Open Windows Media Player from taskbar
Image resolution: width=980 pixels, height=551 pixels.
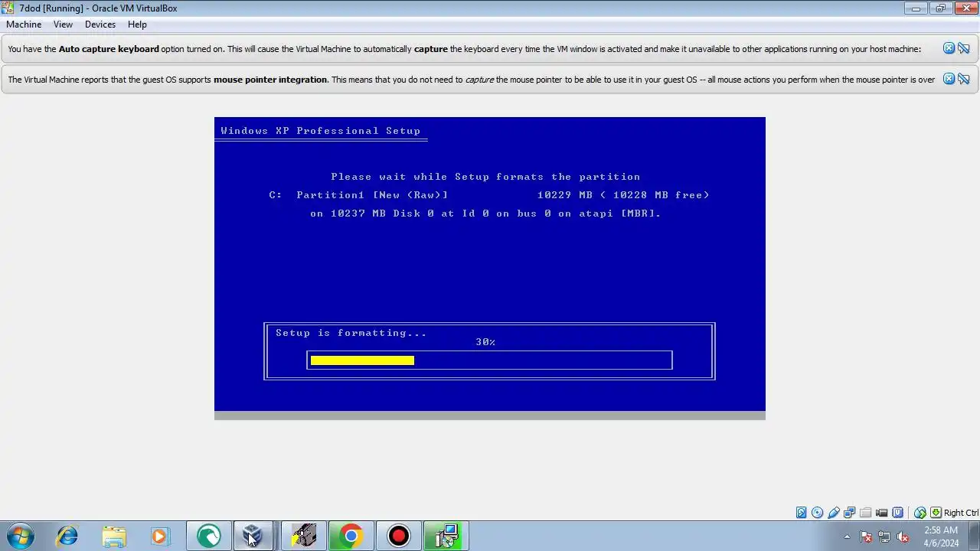(159, 536)
